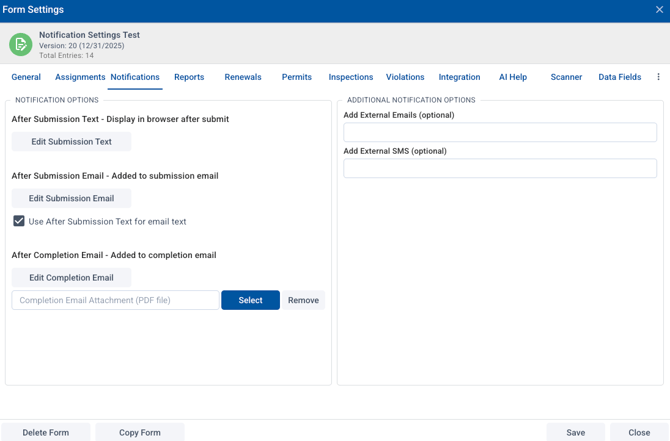Open the Assignments tab
This screenshot has width=670, height=441.
coord(80,77)
